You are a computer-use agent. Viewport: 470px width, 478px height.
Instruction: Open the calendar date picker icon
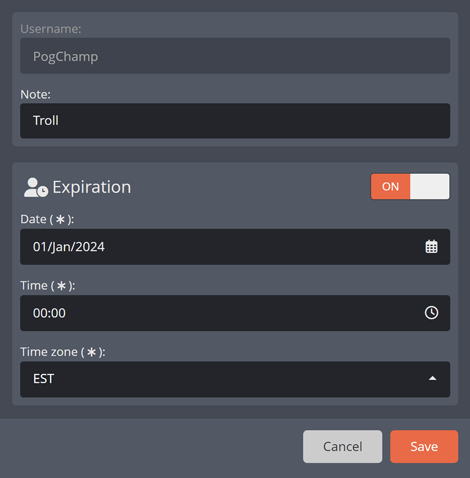[431, 247]
